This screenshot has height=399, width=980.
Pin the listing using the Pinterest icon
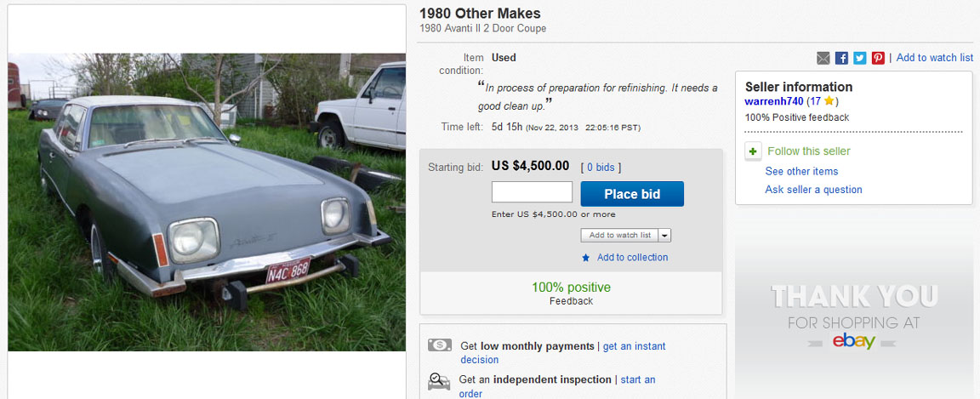point(878,58)
